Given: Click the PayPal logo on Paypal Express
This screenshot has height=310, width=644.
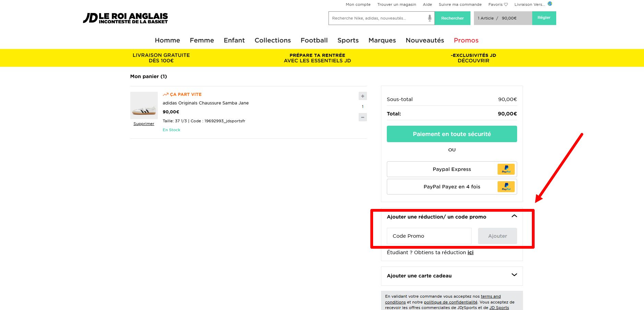Looking at the screenshot, I should 506,169.
